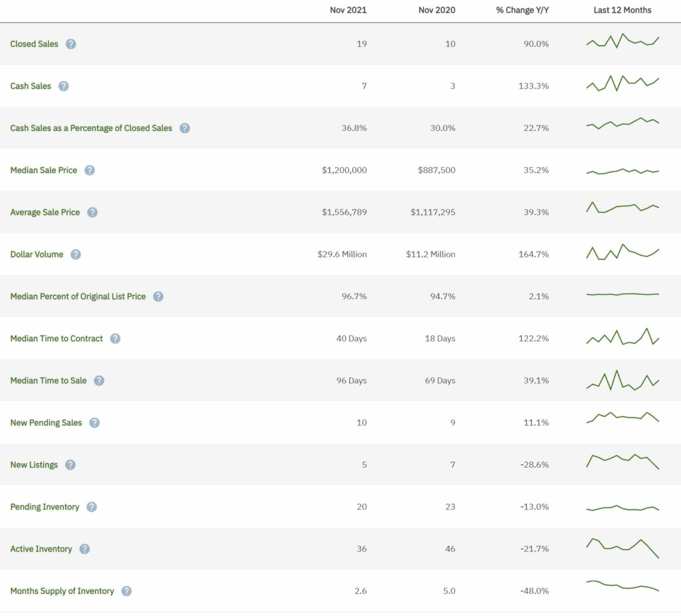This screenshot has width=681, height=616.
Task: Click the help icon next to Cash Sales
Action: pyautogui.click(x=63, y=86)
